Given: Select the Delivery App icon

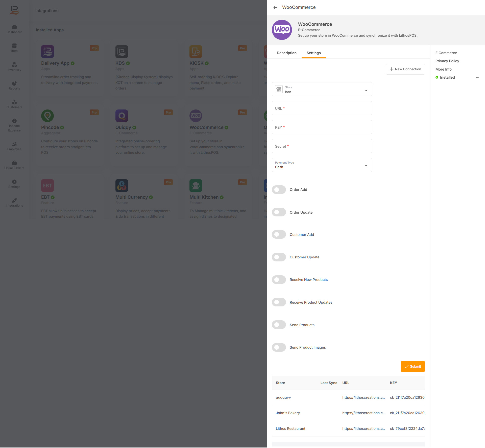Looking at the screenshot, I should click(x=47, y=52).
